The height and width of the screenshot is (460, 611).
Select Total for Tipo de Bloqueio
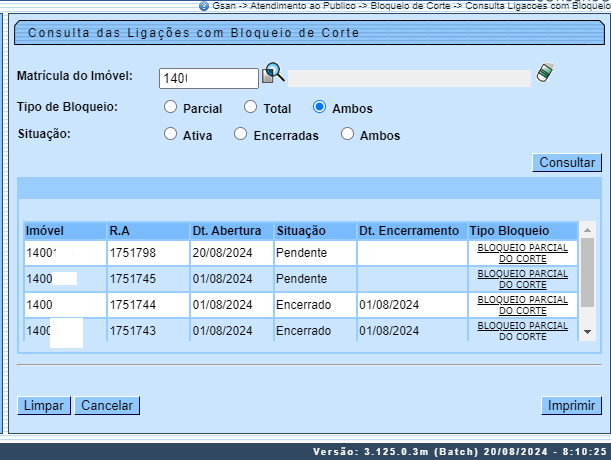pos(249,107)
